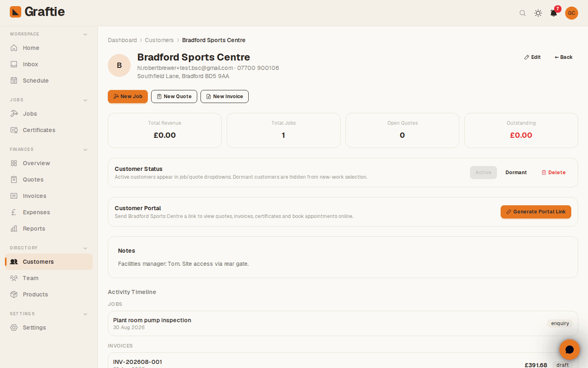Open Customers in the sidebar menu
Image resolution: width=588 pixels, height=368 pixels.
tap(49, 262)
